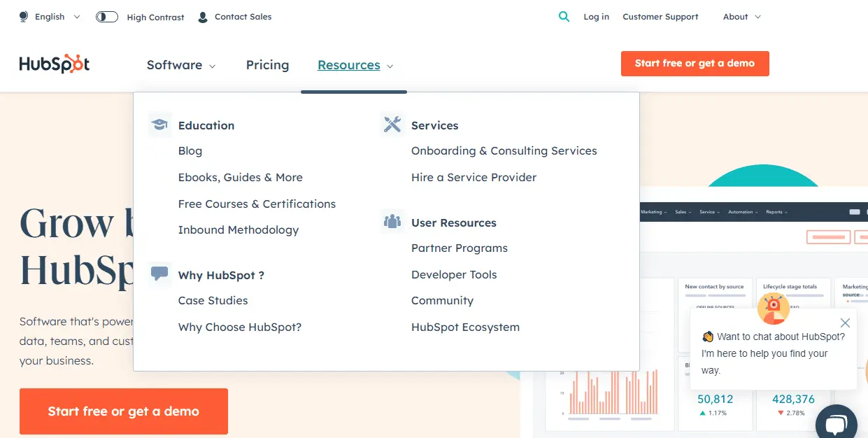Click the chatbot avatar icon
The width and height of the screenshot is (868, 438).
[x=773, y=308]
